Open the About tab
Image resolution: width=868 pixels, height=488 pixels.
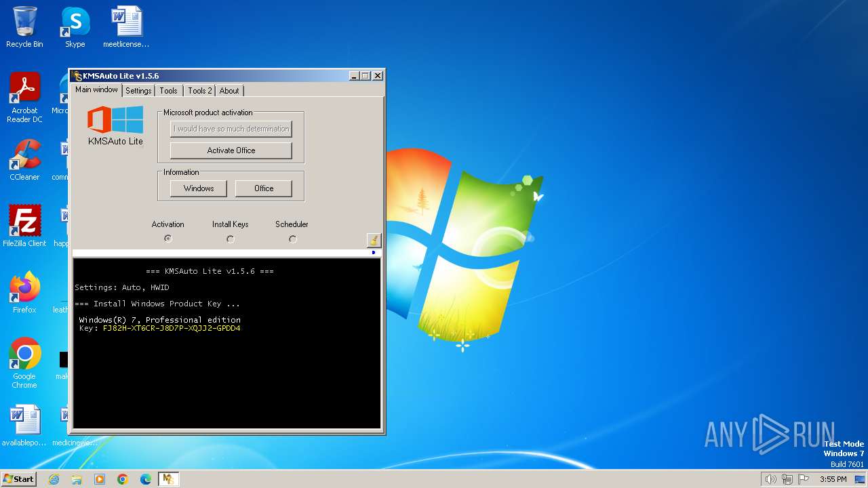click(229, 91)
